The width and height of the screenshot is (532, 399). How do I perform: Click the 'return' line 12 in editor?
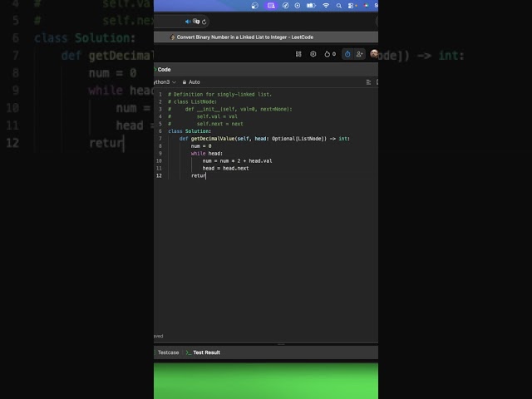pyautogui.click(x=199, y=175)
